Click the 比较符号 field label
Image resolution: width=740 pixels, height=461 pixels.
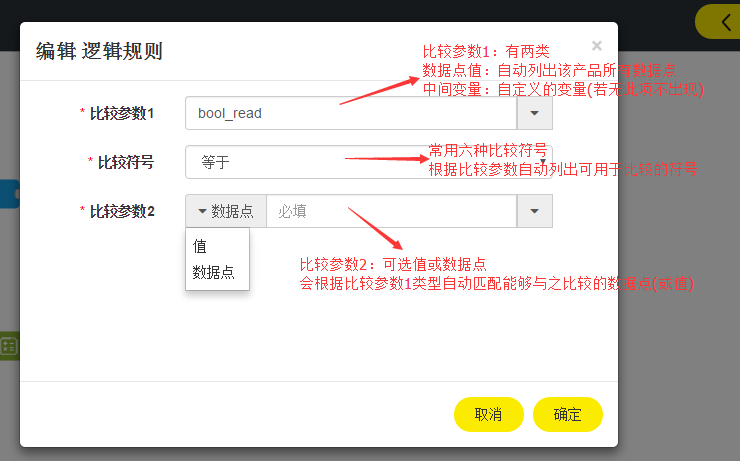pos(125,162)
